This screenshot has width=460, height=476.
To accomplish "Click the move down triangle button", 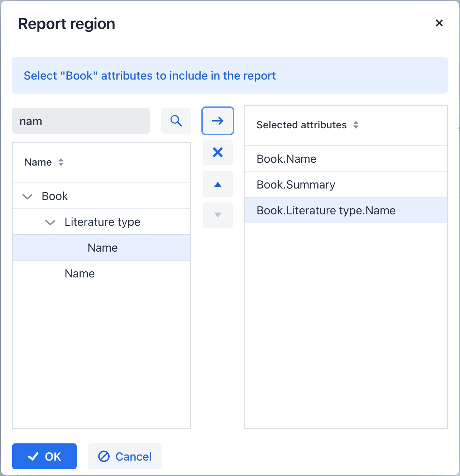I will [218, 215].
